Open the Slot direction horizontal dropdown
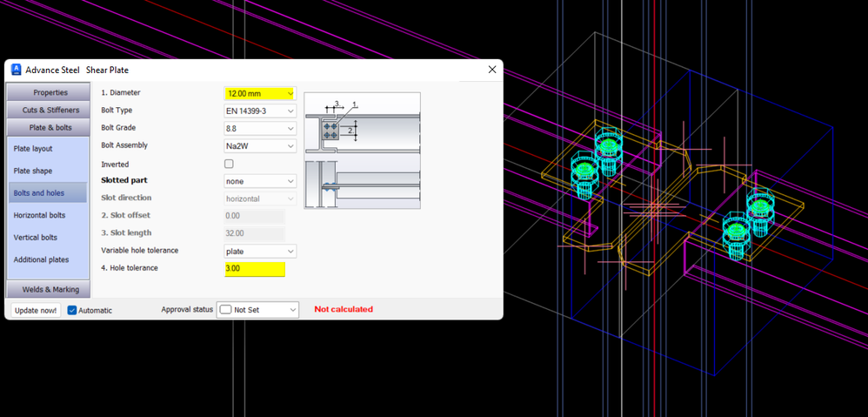868x417 pixels. (x=260, y=198)
